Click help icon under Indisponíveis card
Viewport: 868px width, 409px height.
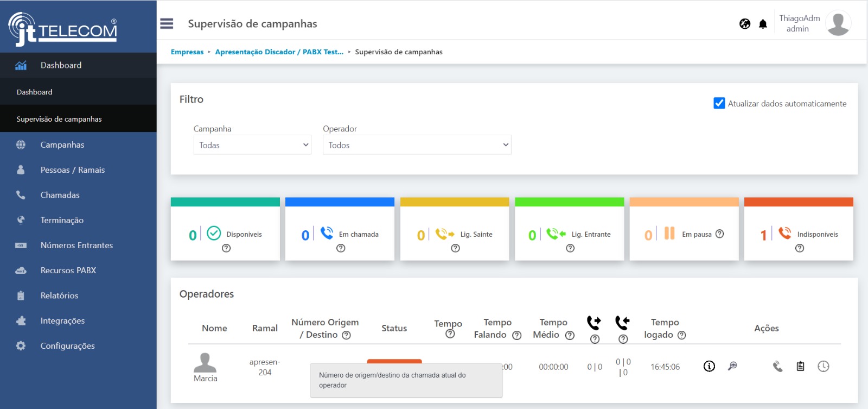[x=800, y=248]
